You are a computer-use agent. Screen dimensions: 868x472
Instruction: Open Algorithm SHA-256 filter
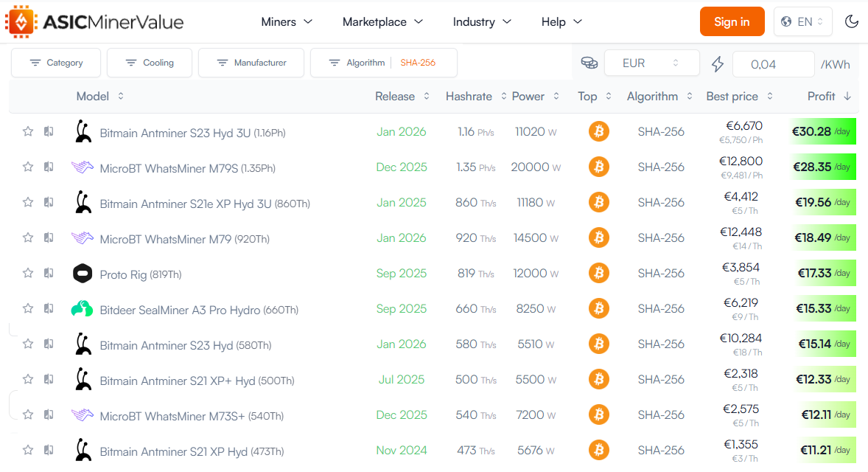tap(384, 63)
